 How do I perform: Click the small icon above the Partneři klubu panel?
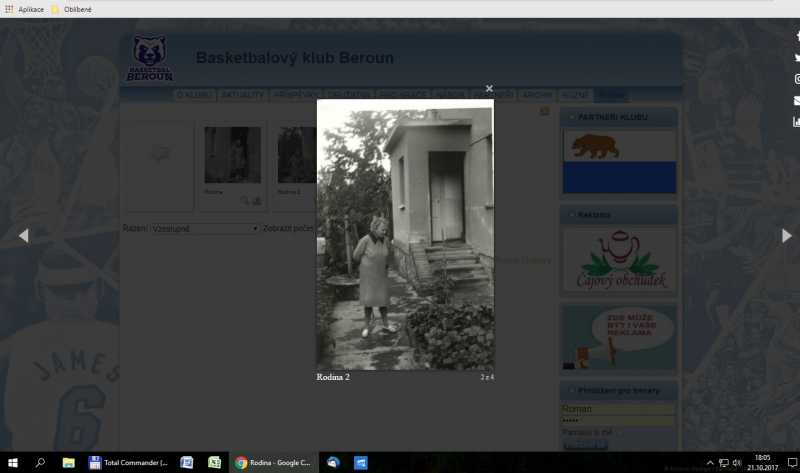[545, 111]
